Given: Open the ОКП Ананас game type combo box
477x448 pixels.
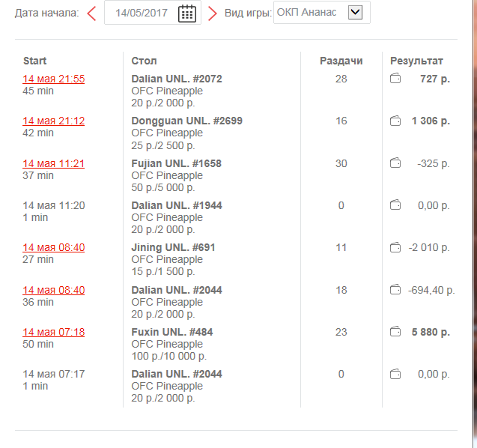Looking at the screenshot, I should (322, 13).
